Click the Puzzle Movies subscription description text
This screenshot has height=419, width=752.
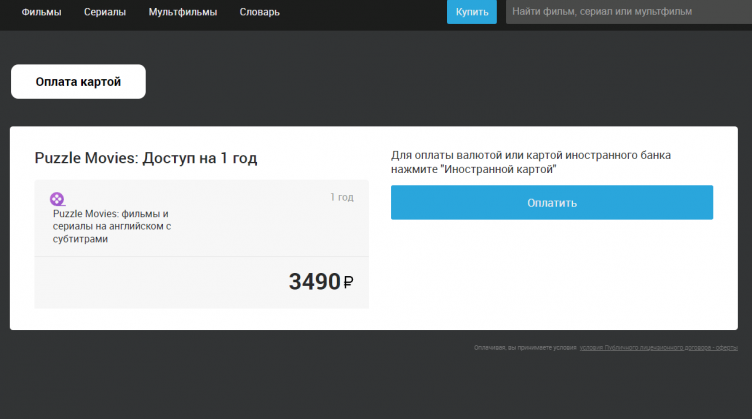pos(111,226)
